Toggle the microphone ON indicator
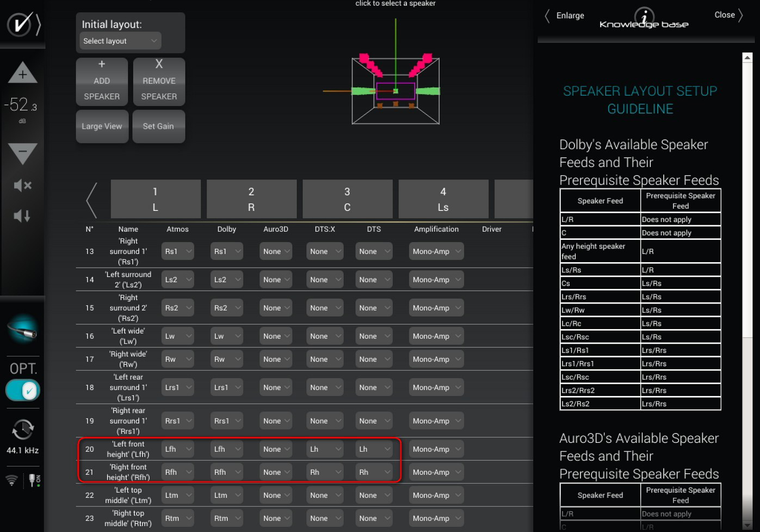This screenshot has height=532, width=760. tap(34, 480)
